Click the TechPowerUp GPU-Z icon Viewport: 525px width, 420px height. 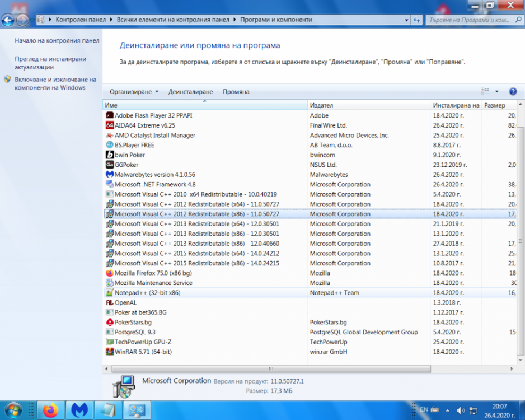(110, 342)
